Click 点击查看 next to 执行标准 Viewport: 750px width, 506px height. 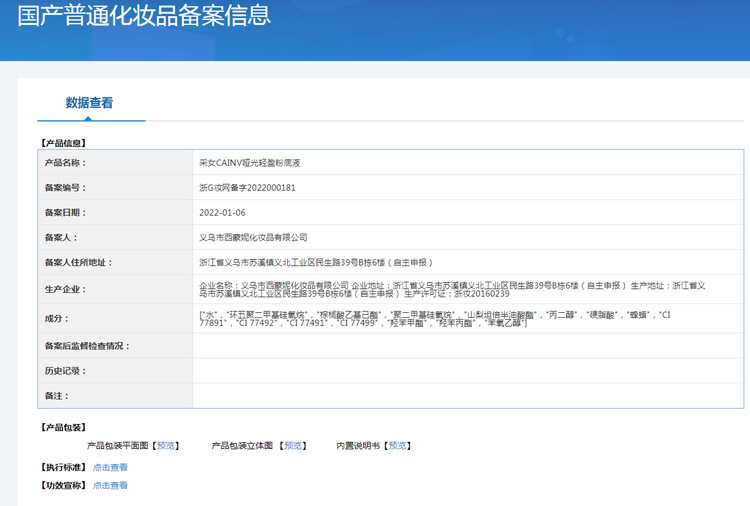[110, 467]
